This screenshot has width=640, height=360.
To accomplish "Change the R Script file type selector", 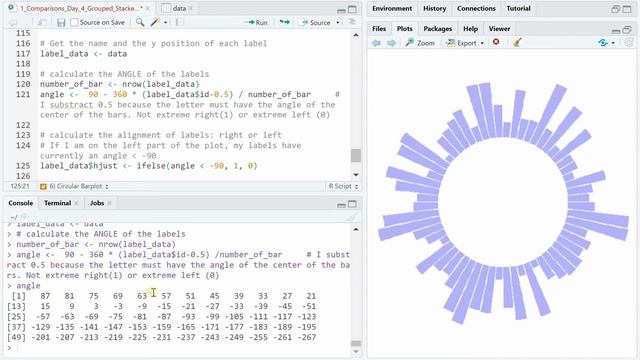I will pos(343,186).
